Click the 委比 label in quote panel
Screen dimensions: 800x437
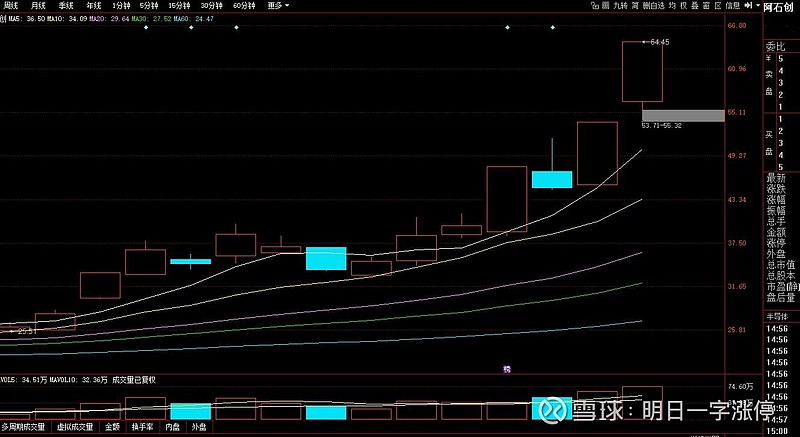coord(775,47)
